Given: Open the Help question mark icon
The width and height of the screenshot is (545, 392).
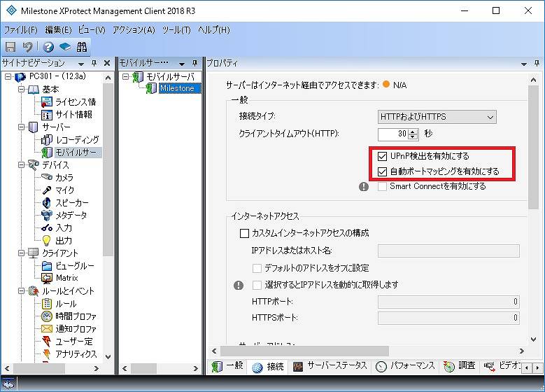Looking at the screenshot, I should click(48, 47).
